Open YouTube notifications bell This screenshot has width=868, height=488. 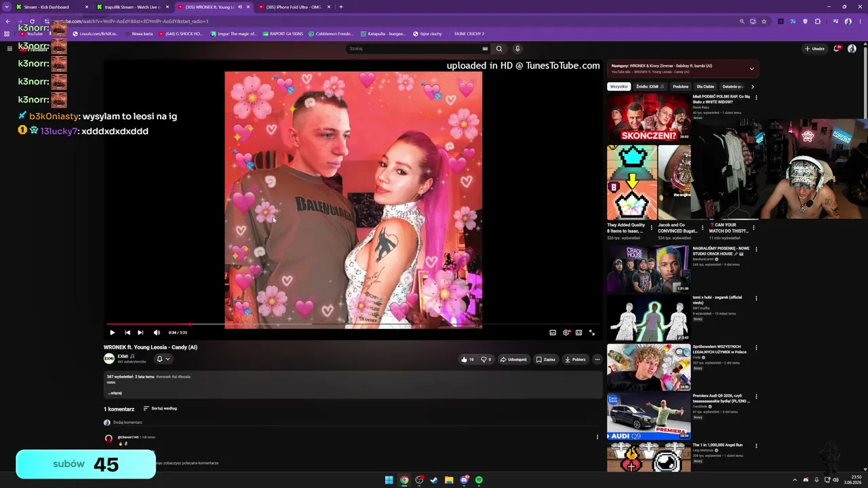pyautogui.click(x=838, y=48)
